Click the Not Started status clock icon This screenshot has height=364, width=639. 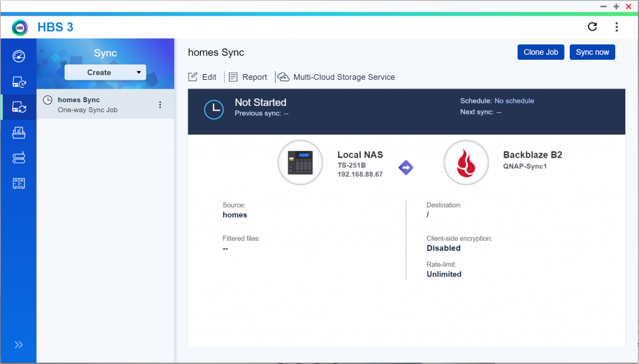tap(214, 110)
